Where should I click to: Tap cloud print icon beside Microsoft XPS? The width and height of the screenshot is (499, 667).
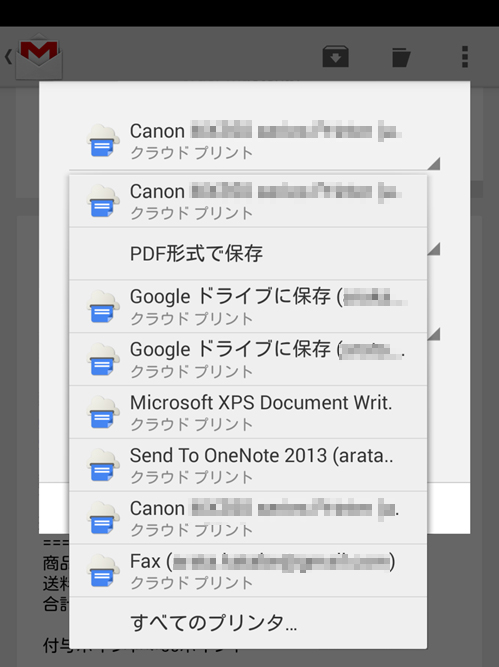[103, 412]
